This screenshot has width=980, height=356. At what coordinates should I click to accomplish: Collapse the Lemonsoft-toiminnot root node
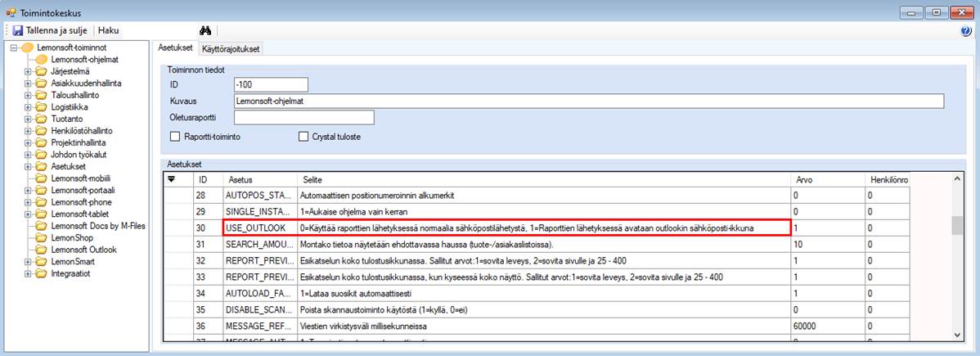14,47
